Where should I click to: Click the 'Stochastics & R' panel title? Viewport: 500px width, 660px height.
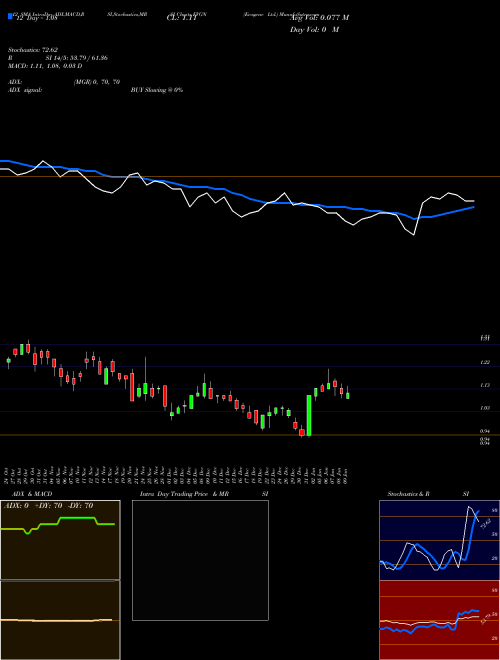408,494
